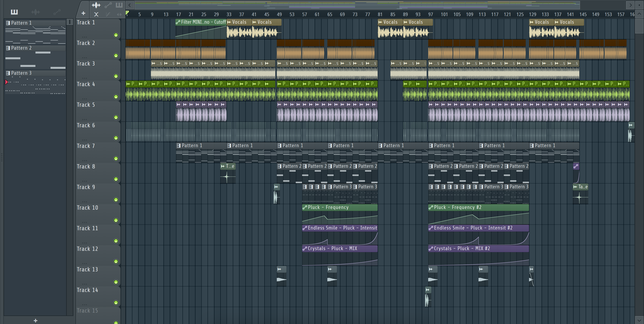Image resolution: width=644 pixels, height=324 pixels.
Task: Show audio clips in the picker panel
Action: coord(36,12)
